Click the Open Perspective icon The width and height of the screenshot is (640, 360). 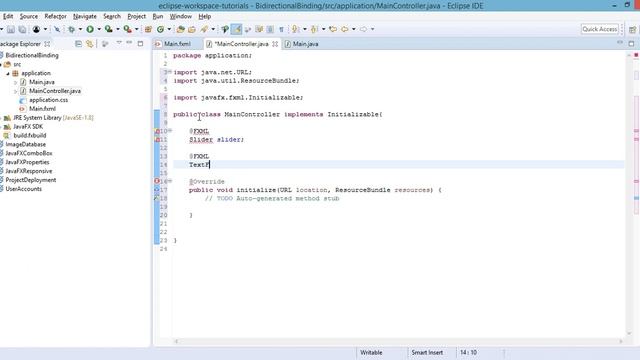(x=633, y=29)
